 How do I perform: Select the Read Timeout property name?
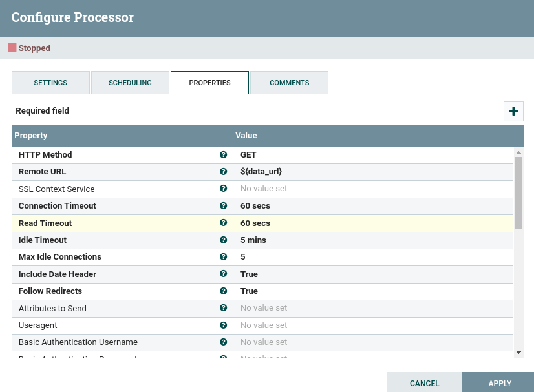tap(45, 223)
